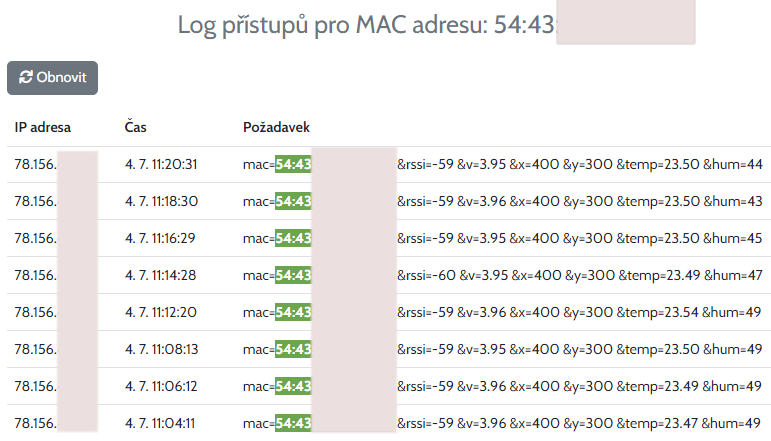Click the "IP adresa" column header
The height and width of the screenshot is (441, 771).
pyautogui.click(x=43, y=128)
